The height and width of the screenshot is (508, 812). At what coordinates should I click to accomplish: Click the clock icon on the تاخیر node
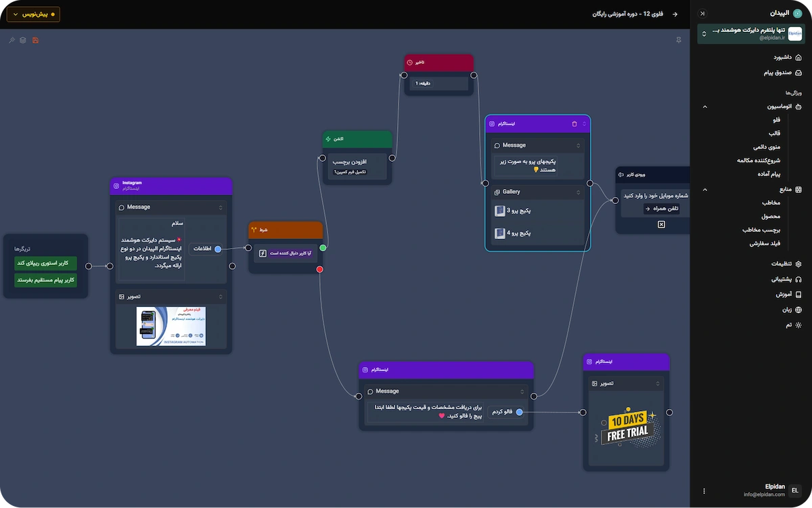pyautogui.click(x=410, y=62)
